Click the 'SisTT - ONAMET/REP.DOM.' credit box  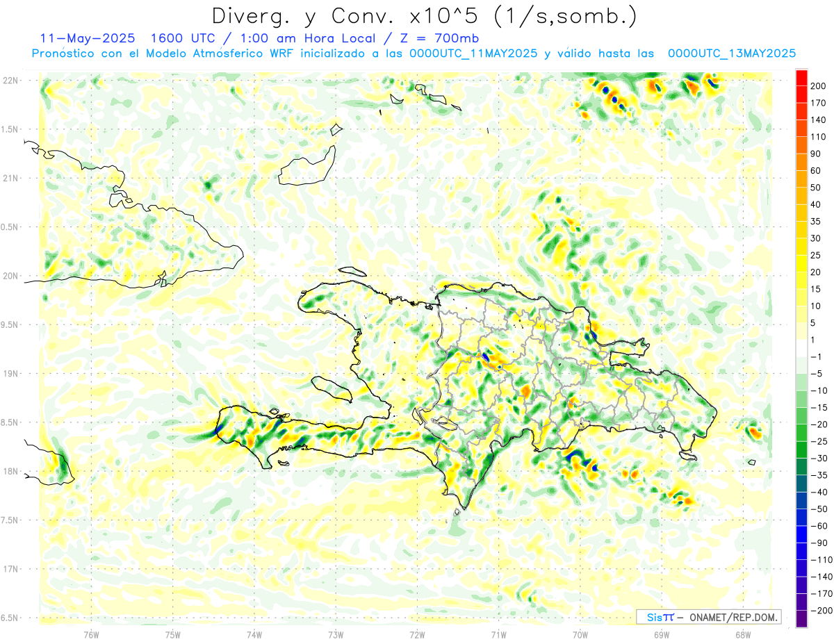point(708,617)
